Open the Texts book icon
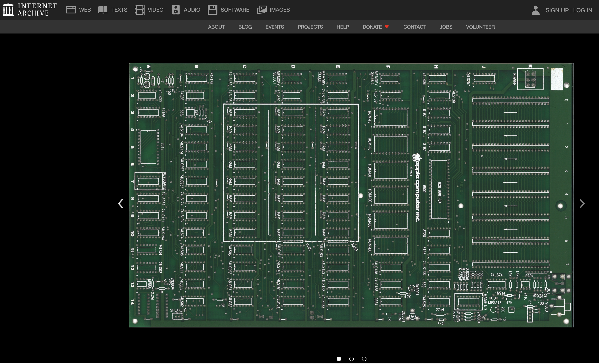Image resolution: width=599 pixels, height=364 pixels. (x=103, y=10)
